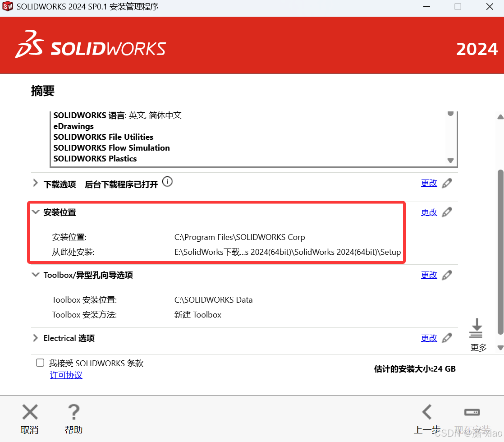Click the summary pane scrollbar down arrow
Viewport: 504px width, 442px height.
point(500,347)
